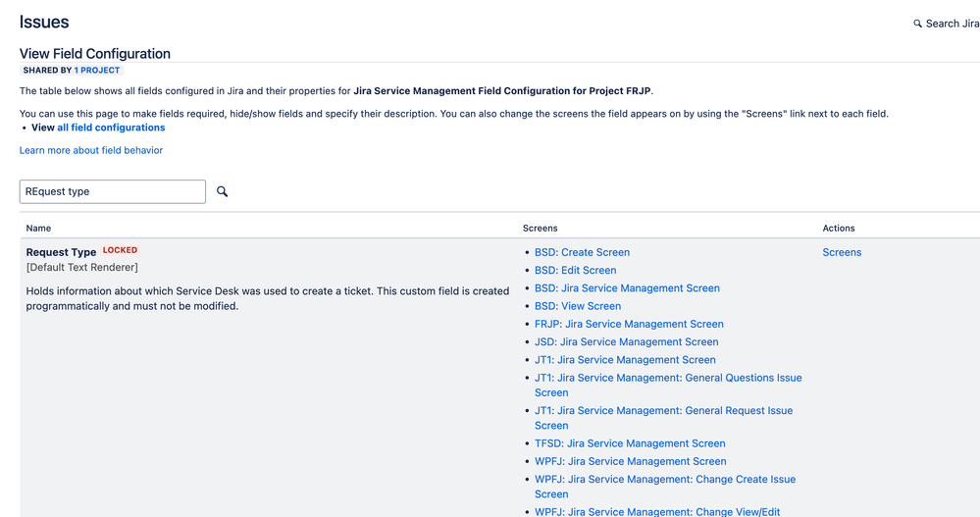Open 'JT1: General Questions Issue Screen' link
980x517 pixels.
(668, 386)
